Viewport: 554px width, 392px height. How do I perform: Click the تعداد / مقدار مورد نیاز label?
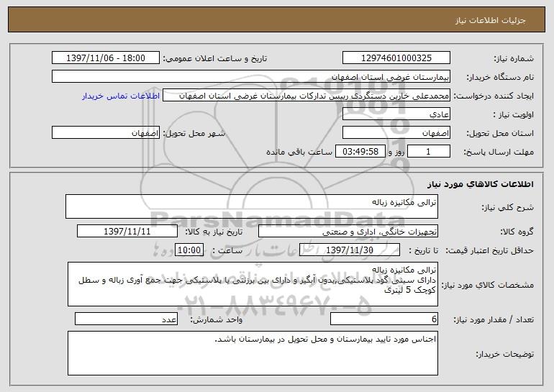click(494, 319)
